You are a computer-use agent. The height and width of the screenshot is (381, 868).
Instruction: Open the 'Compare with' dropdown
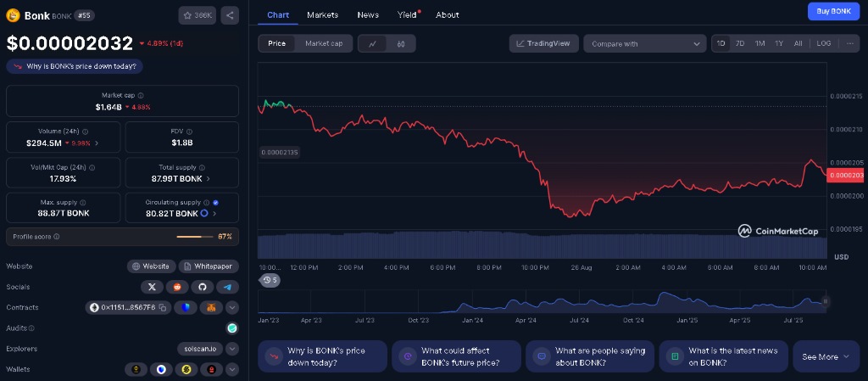point(644,43)
